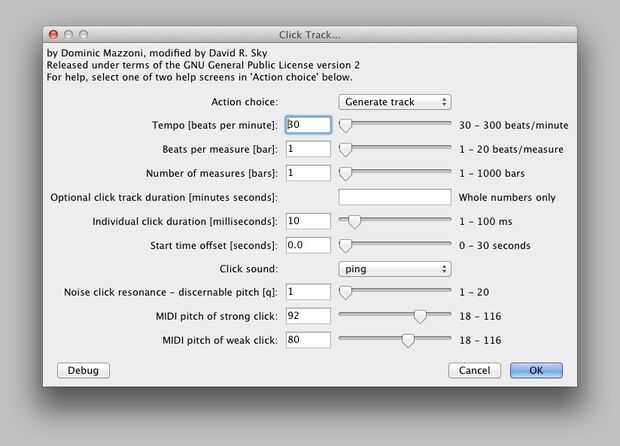The width and height of the screenshot is (620, 446).
Task: Click the Debug button
Action: (83, 370)
